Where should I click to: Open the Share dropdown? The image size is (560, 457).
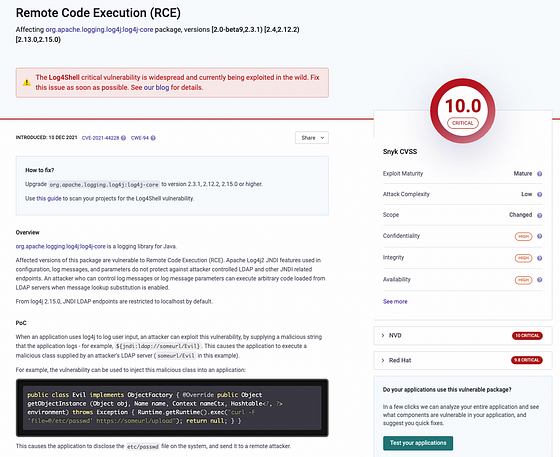point(312,138)
